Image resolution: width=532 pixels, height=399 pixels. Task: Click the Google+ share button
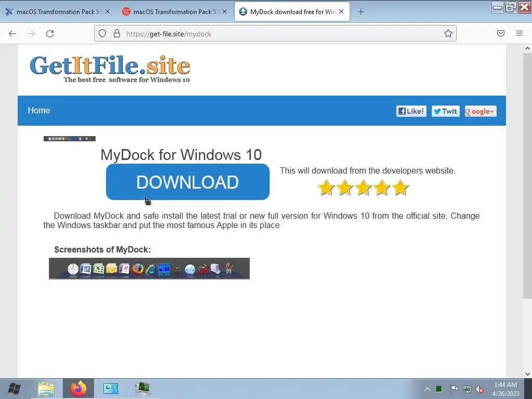pos(481,111)
